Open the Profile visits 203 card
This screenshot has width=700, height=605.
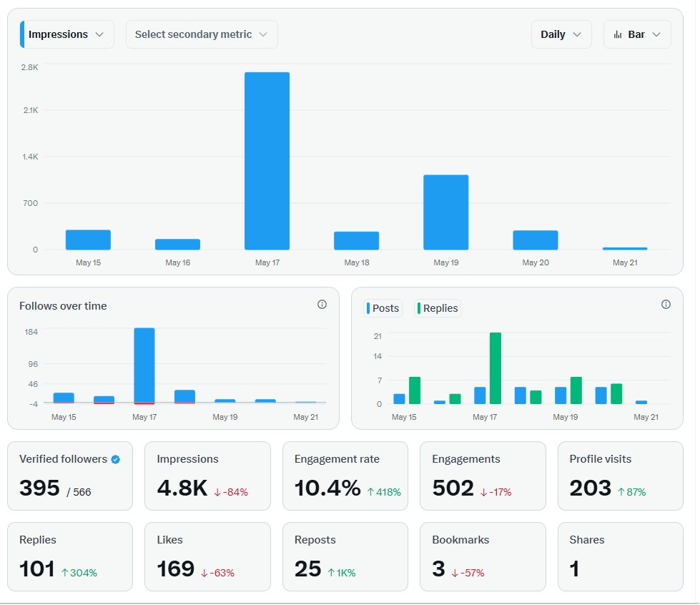(x=621, y=476)
